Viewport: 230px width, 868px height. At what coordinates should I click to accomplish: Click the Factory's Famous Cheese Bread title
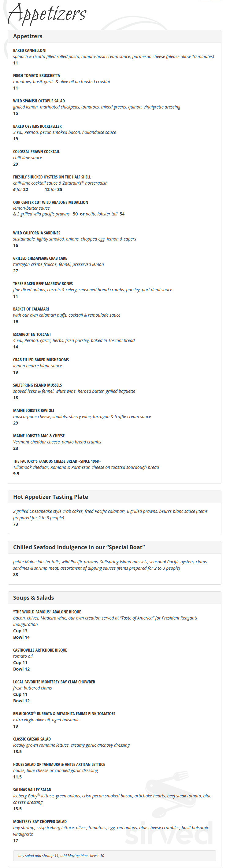[57, 461]
